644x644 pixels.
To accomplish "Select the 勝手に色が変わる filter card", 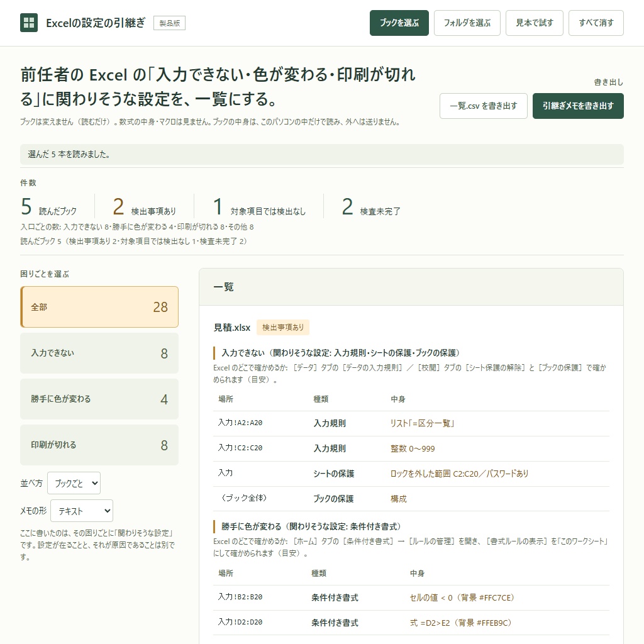I will (99, 399).
